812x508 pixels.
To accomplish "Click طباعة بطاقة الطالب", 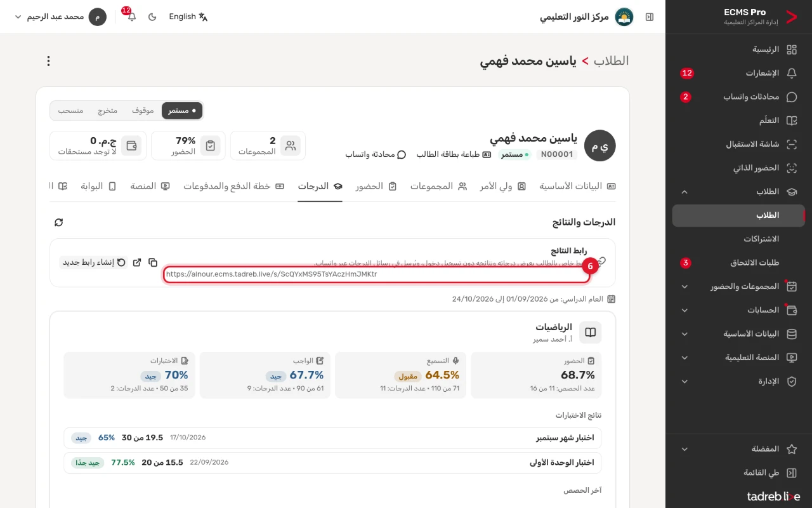I will click(454, 154).
